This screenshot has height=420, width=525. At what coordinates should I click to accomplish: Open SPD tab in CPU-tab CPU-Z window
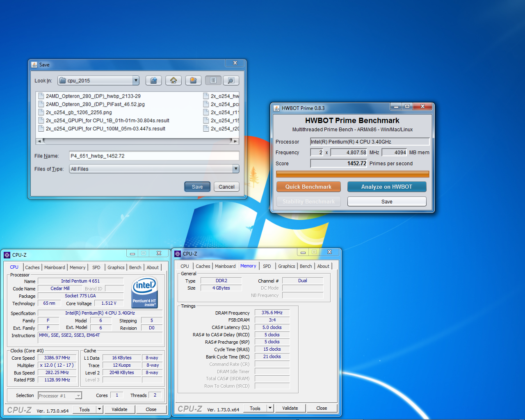(x=96, y=267)
